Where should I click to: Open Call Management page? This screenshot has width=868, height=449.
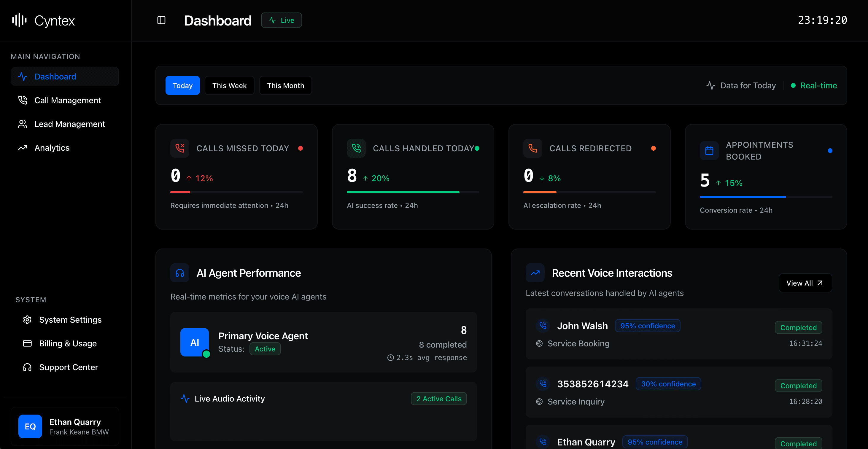[x=65, y=100]
